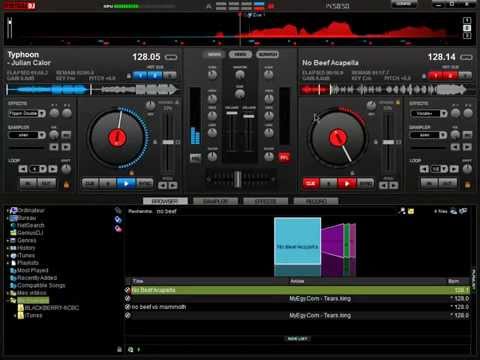Trigger hot cue 2 on left deck
Viewport: 480px width, 360px height.
click(155, 76)
